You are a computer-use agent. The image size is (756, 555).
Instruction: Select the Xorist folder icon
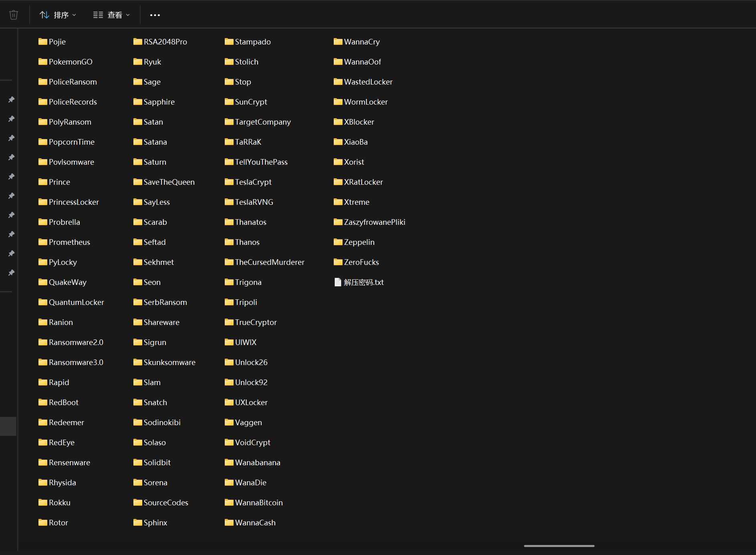(x=338, y=161)
